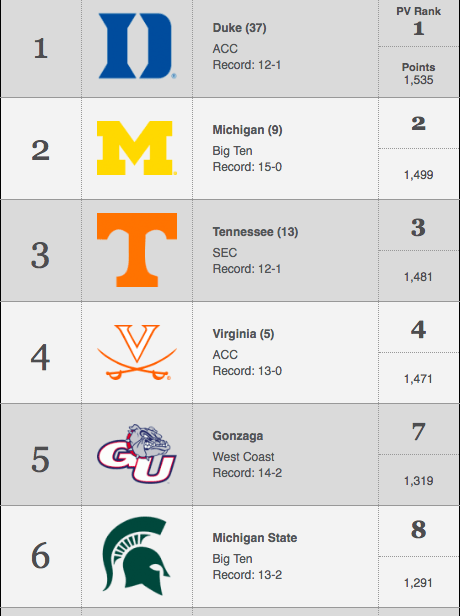Open the Tennessee (13) team name

pos(255,232)
